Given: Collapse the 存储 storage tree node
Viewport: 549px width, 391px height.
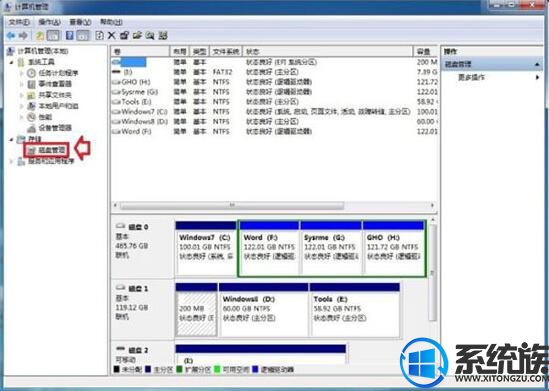Looking at the screenshot, I should click(x=12, y=139).
